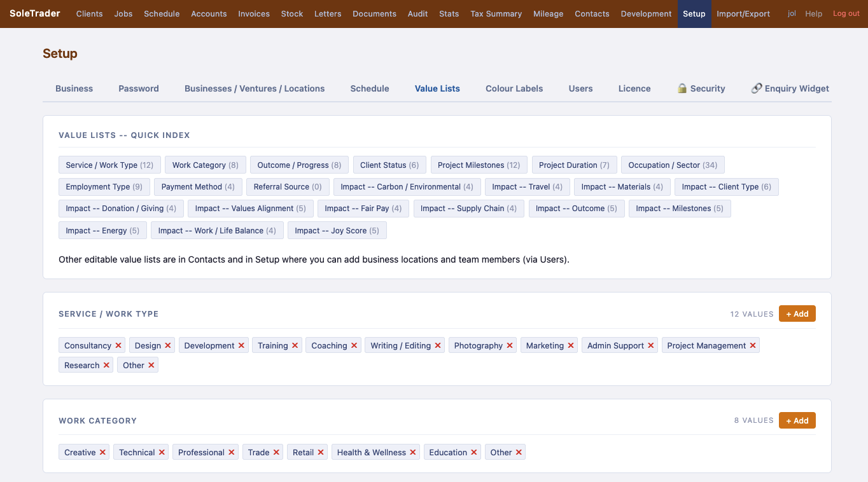Image resolution: width=868 pixels, height=482 pixels.
Task: Jump to Referral Source (0) list
Action: pyautogui.click(x=288, y=187)
